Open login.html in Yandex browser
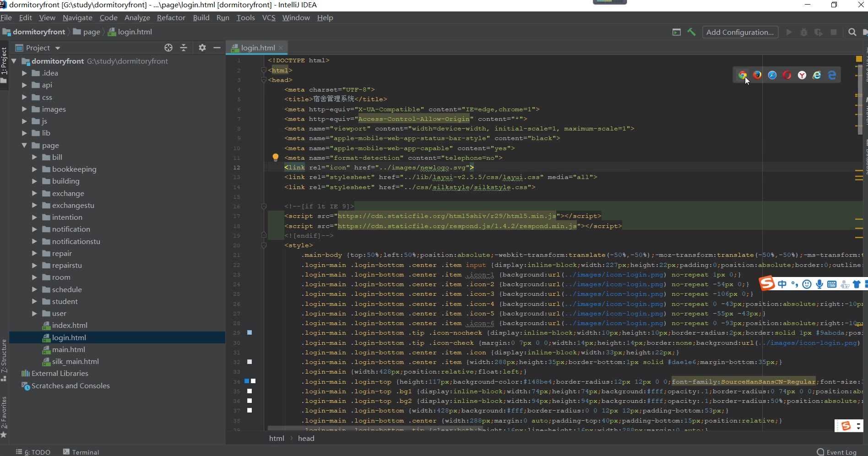 coord(802,75)
